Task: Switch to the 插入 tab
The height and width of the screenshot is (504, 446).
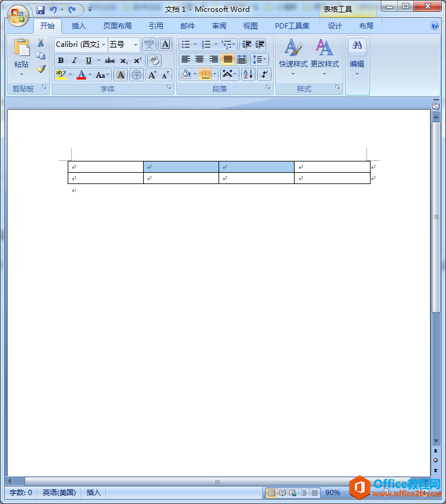Action: click(x=79, y=26)
